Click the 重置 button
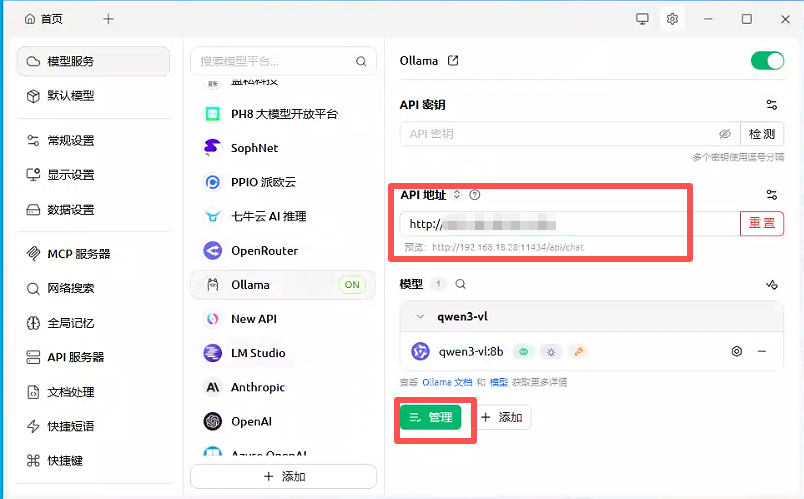The width and height of the screenshot is (804, 499). (761, 224)
